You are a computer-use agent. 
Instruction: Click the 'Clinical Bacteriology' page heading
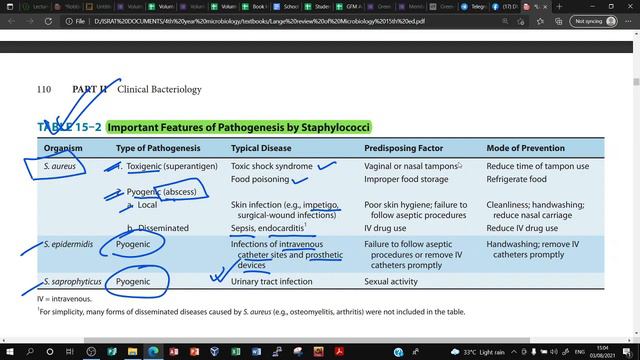tap(159, 89)
